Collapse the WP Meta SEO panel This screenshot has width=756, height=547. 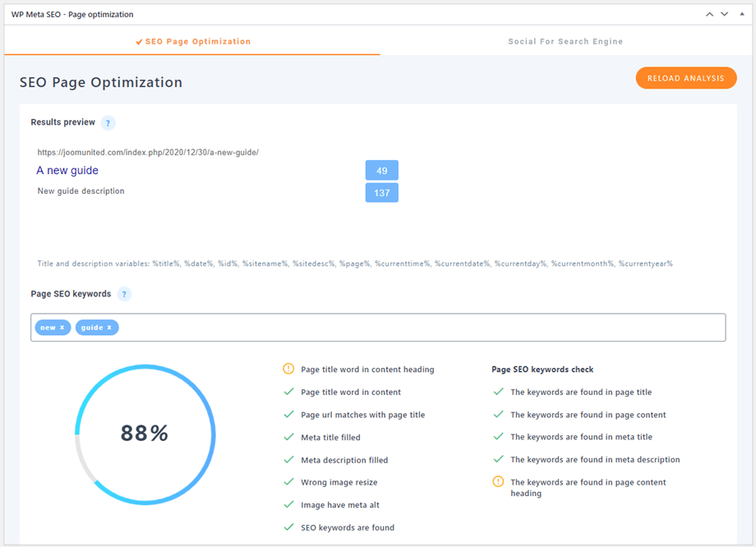(x=742, y=14)
